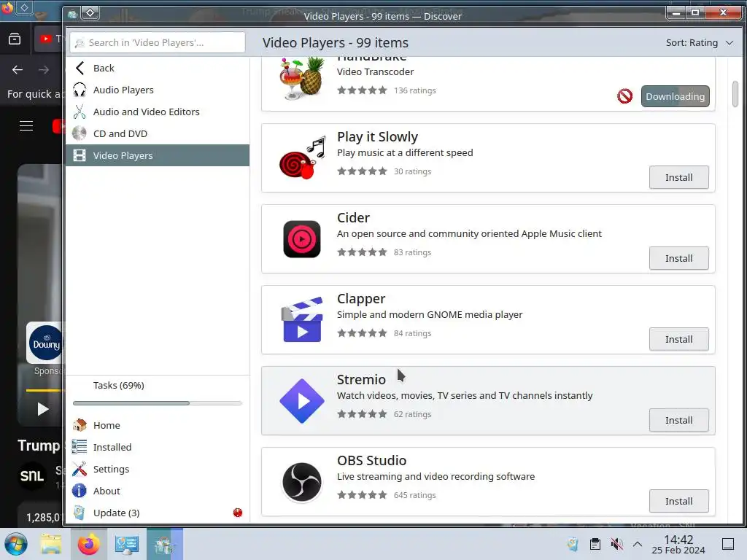Click the Home house icon
Image resolution: width=747 pixels, height=560 pixels.
[x=80, y=425]
